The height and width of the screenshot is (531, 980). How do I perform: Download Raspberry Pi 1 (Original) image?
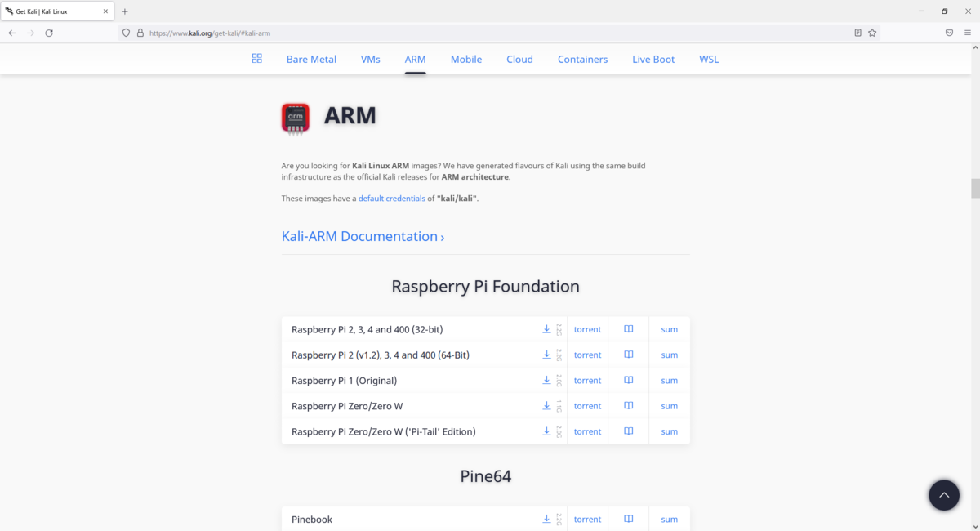coord(546,380)
